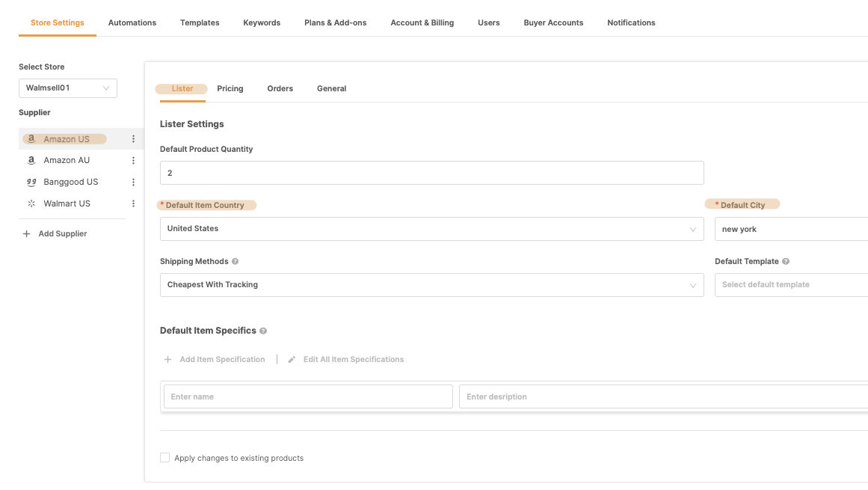The width and height of the screenshot is (868, 490).
Task: Open the Default Template selector
Action: pyautogui.click(x=792, y=285)
